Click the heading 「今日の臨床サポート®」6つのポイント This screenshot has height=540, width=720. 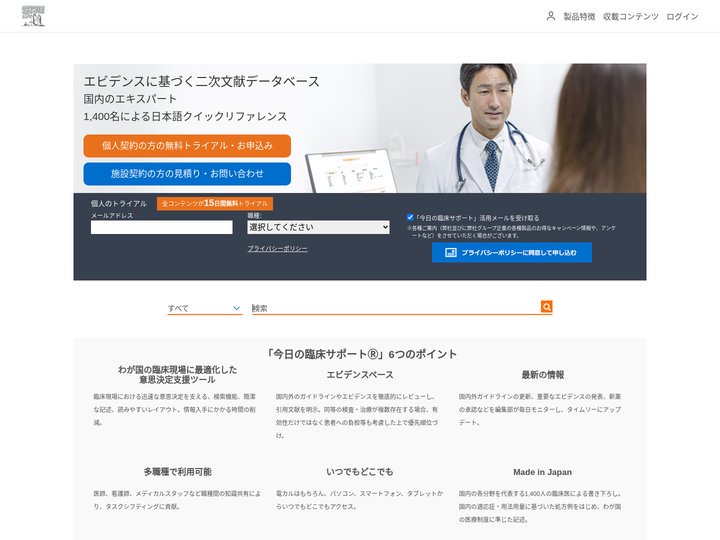360,354
